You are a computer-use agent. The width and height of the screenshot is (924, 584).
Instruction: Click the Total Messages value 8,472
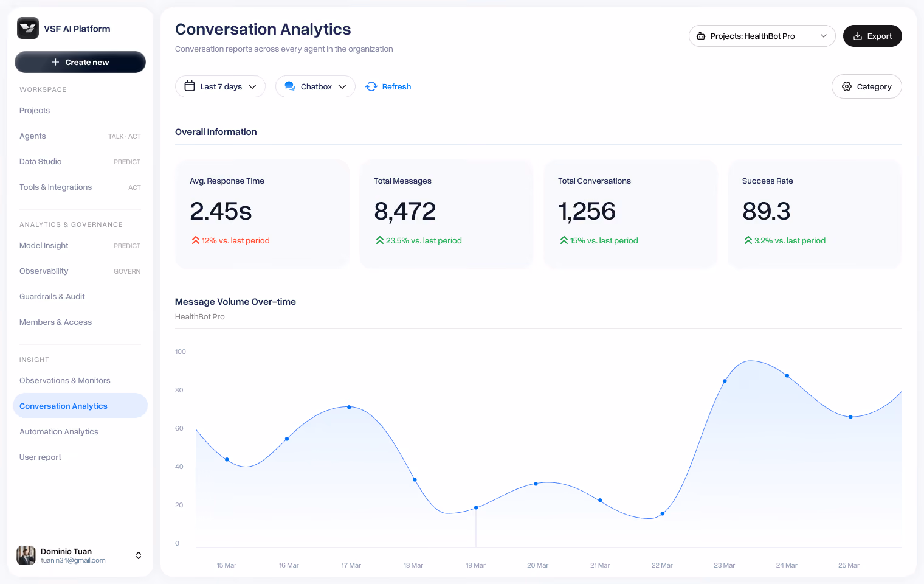[405, 211]
